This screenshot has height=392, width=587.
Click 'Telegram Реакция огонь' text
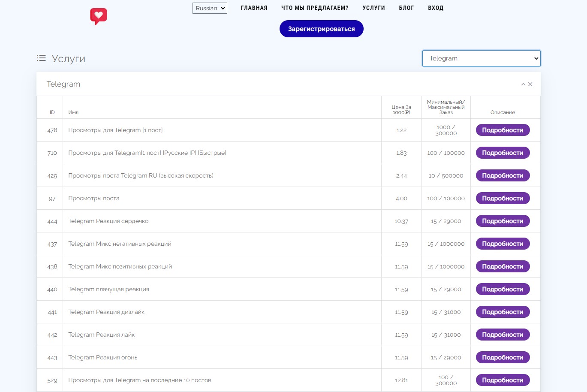point(103,357)
